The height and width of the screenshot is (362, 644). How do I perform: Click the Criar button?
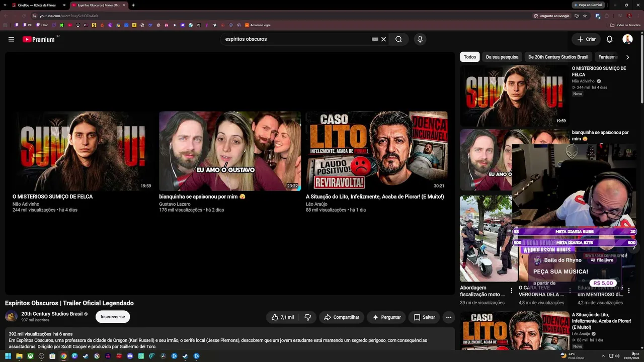(586, 39)
